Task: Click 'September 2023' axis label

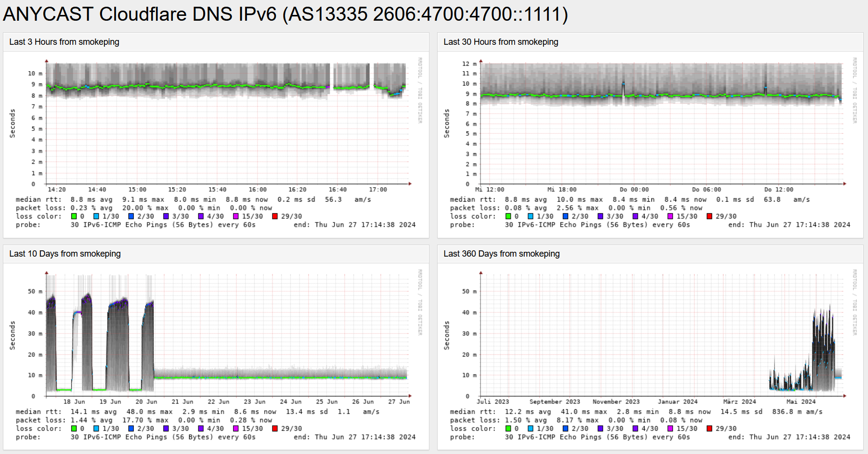Action: tap(555, 402)
